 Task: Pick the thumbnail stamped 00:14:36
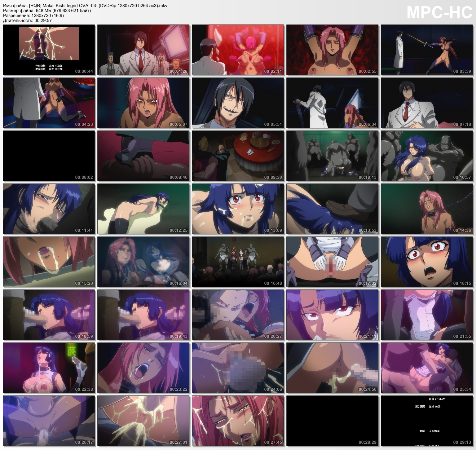[x=427, y=209]
